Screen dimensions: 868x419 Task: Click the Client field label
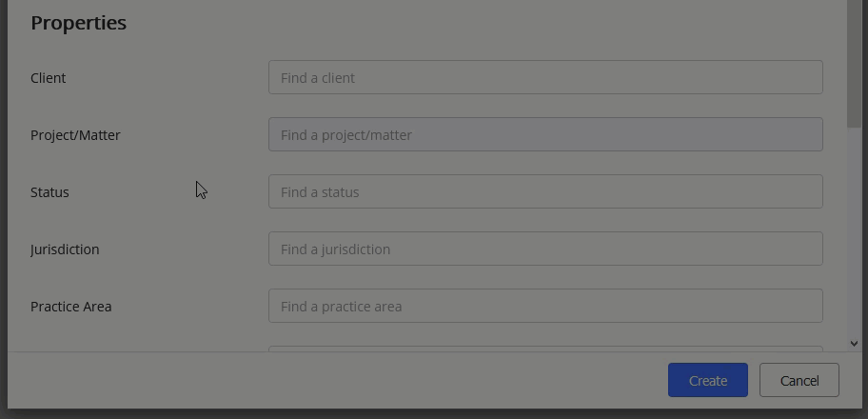point(49,78)
